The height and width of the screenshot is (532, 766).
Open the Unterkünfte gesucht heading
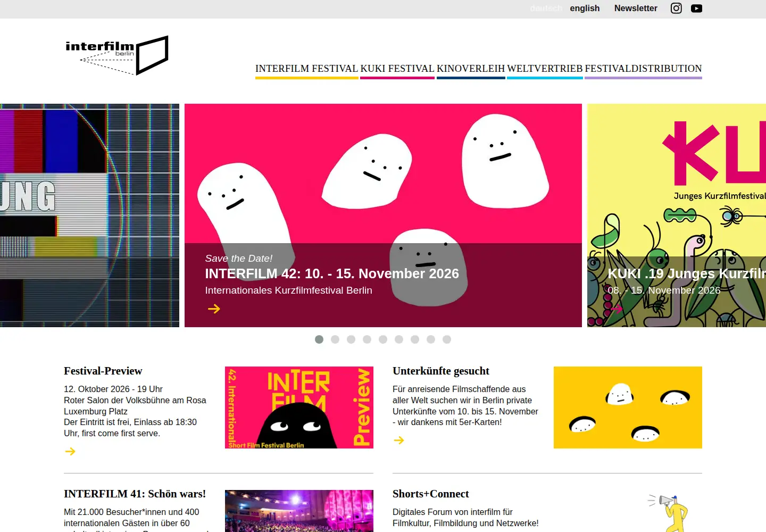coord(441,371)
